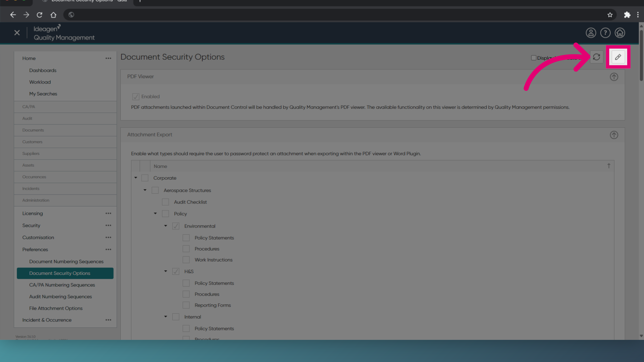Collapse the PDF Viewer section arrow
Viewport: 644px width, 362px height.
tap(614, 77)
